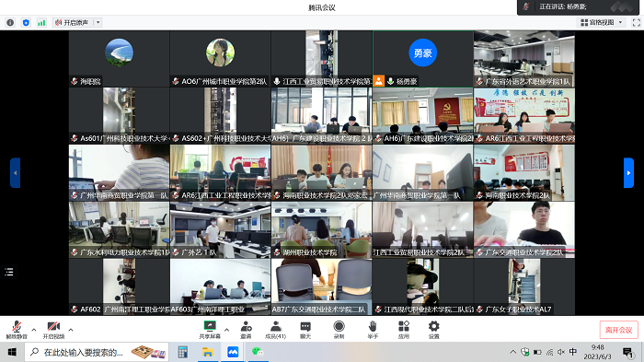Viewport: 644px width, 362px height.
Task: Click the blue security shield icon
Action: 26,23
